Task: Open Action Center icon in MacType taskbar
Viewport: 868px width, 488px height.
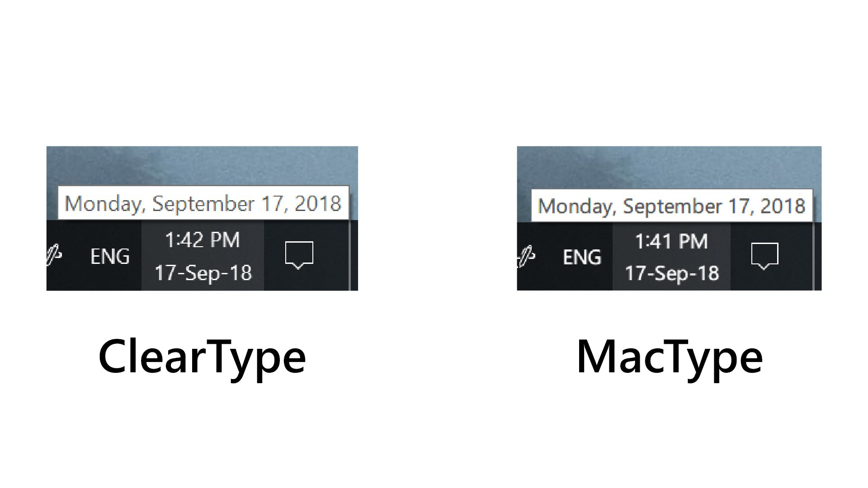Action: (764, 256)
